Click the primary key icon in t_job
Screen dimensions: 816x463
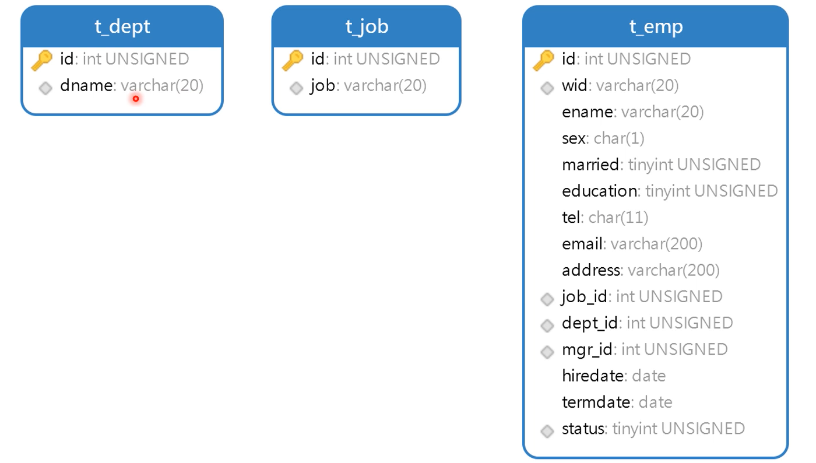pyautogui.click(x=293, y=60)
